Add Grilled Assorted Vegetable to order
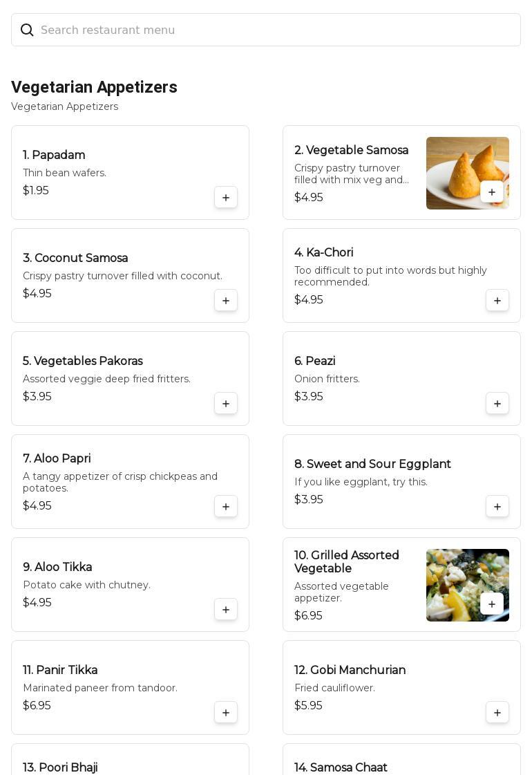This screenshot has height=775, width=532. point(492,604)
